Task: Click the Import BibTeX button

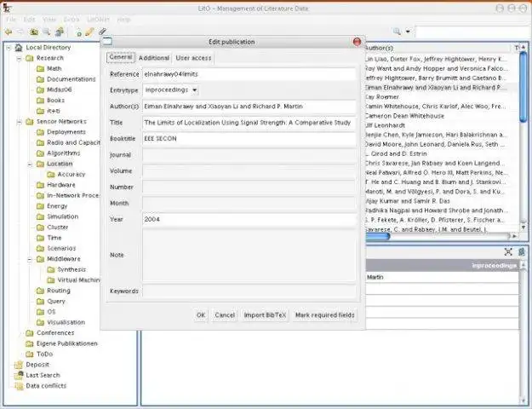Action: pyautogui.click(x=265, y=315)
